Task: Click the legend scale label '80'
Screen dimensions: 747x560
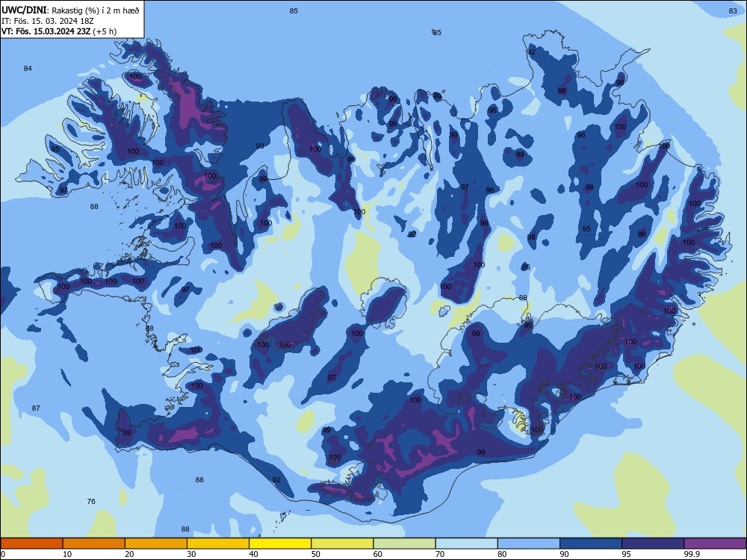Action: coord(503,554)
